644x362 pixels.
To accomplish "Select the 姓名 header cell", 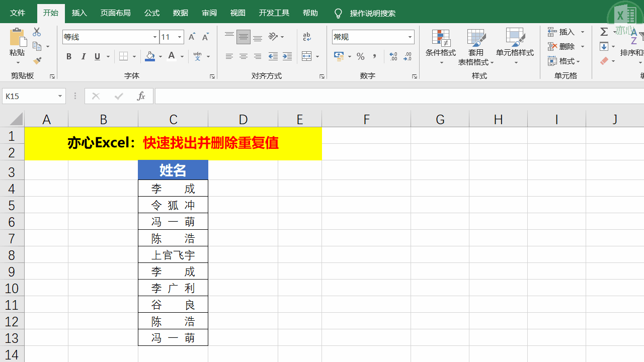I will pos(173,170).
